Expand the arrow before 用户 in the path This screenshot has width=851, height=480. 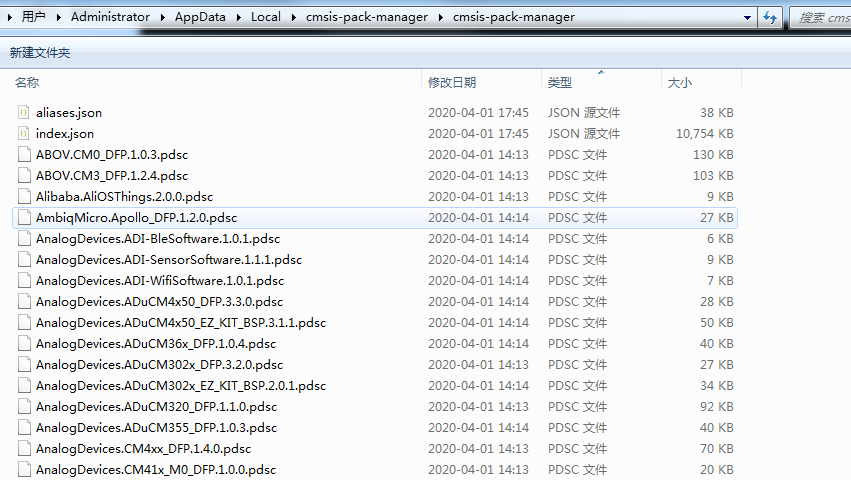pos(10,17)
